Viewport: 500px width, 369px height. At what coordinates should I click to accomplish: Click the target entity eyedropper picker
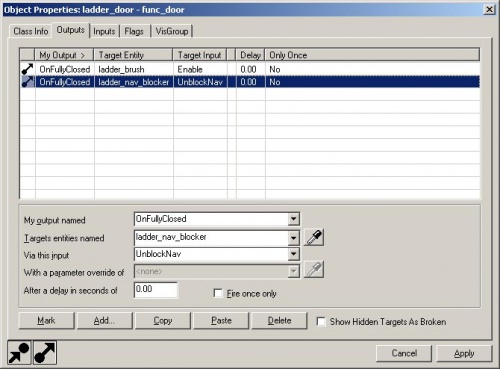tap(314, 238)
